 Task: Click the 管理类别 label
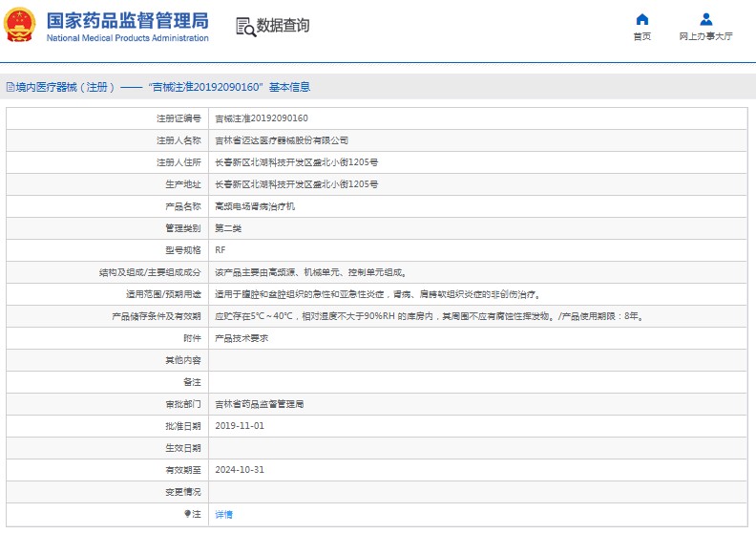point(183,228)
